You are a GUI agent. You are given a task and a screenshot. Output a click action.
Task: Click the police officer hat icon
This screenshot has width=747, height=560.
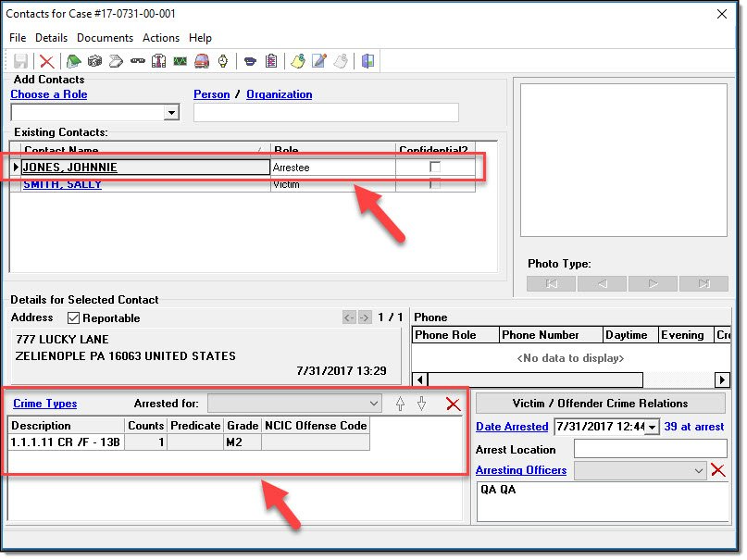[x=250, y=62]
